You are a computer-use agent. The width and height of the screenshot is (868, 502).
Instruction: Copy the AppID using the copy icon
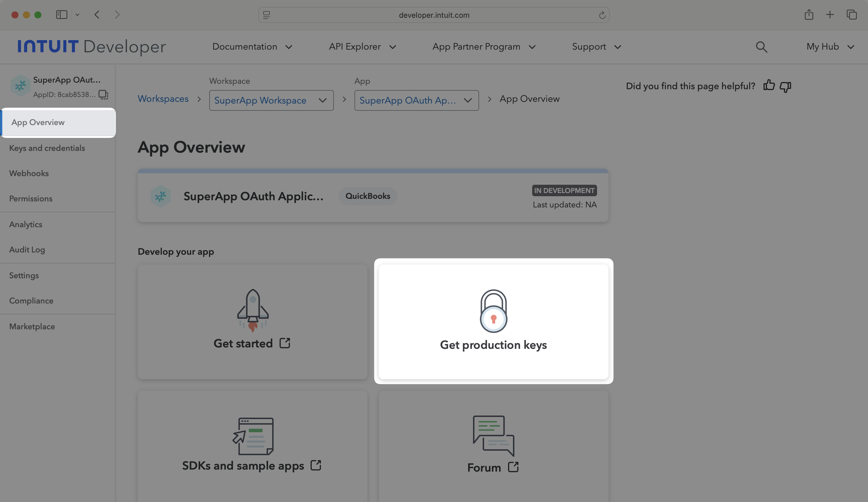[x=103, y=95]
